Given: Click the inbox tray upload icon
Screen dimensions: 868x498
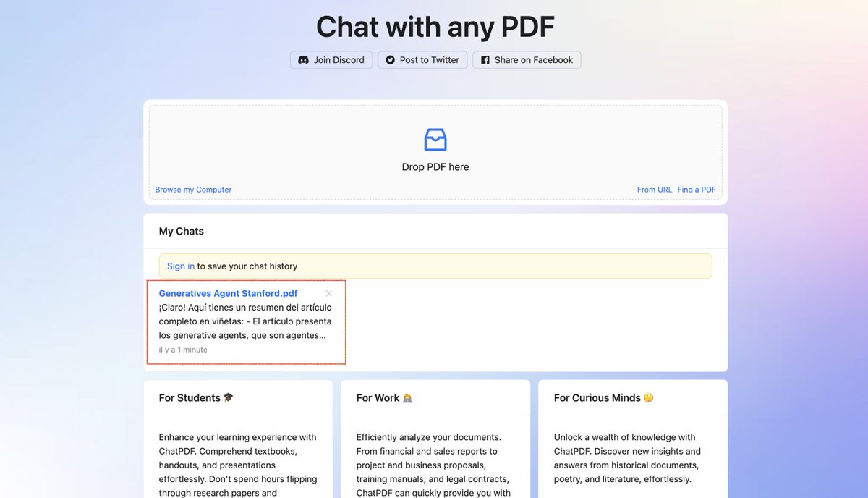Looking at the screenshot, I should point(435,140).
